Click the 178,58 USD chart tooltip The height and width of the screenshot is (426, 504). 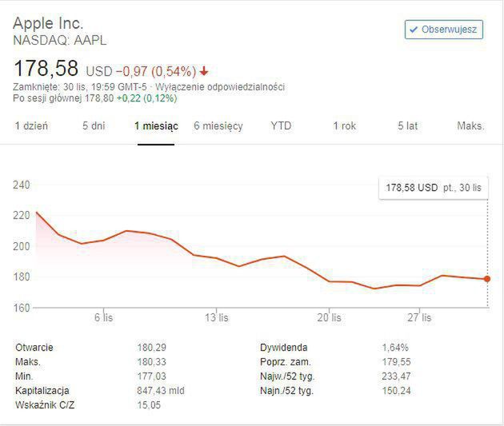coord(433,188)
